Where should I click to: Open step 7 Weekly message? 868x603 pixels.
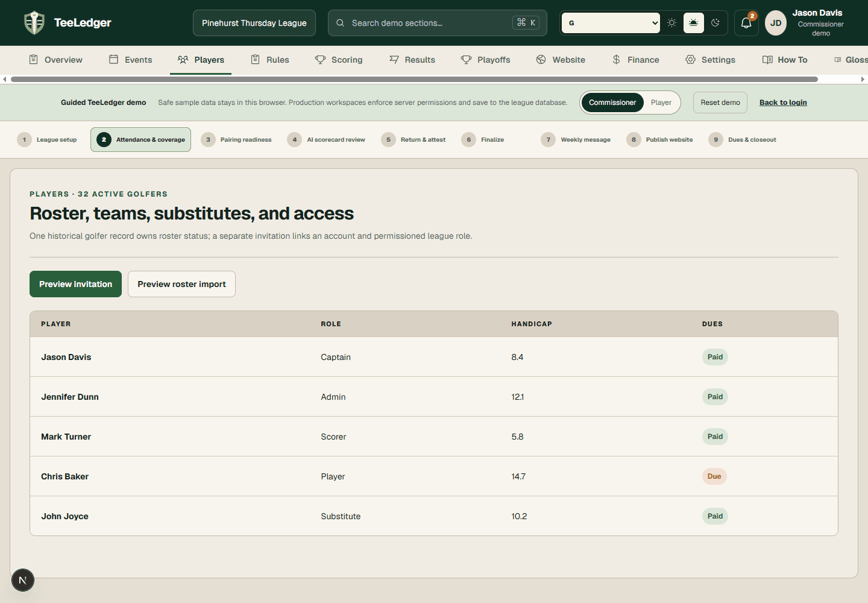[x=576, y=139]
